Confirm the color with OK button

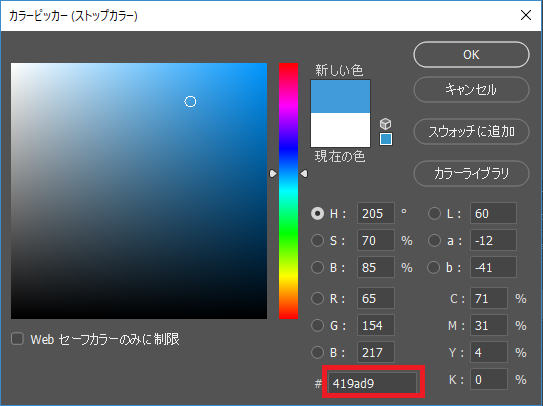click(471, 55)
